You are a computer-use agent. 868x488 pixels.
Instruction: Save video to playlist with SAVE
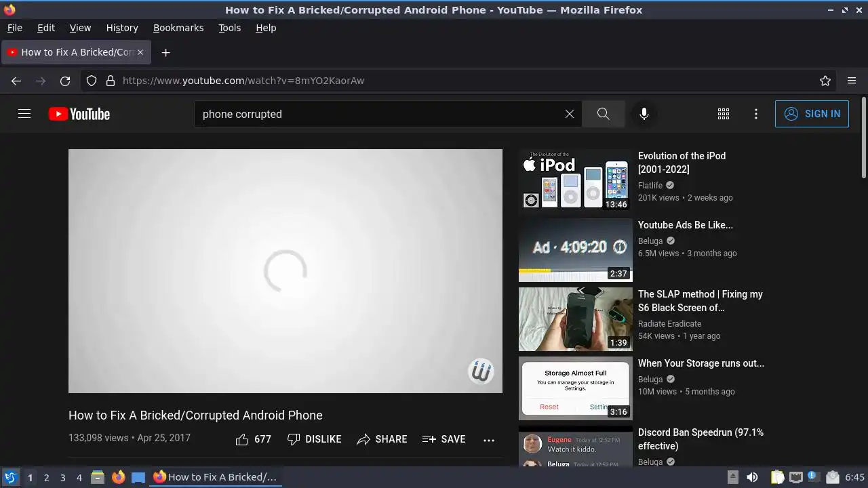[443, 439]
